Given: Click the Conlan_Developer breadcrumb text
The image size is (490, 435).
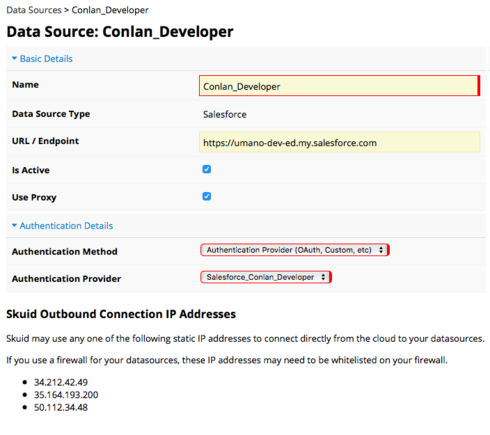Looking at the screenshot, I should click(x=110, y=10).
